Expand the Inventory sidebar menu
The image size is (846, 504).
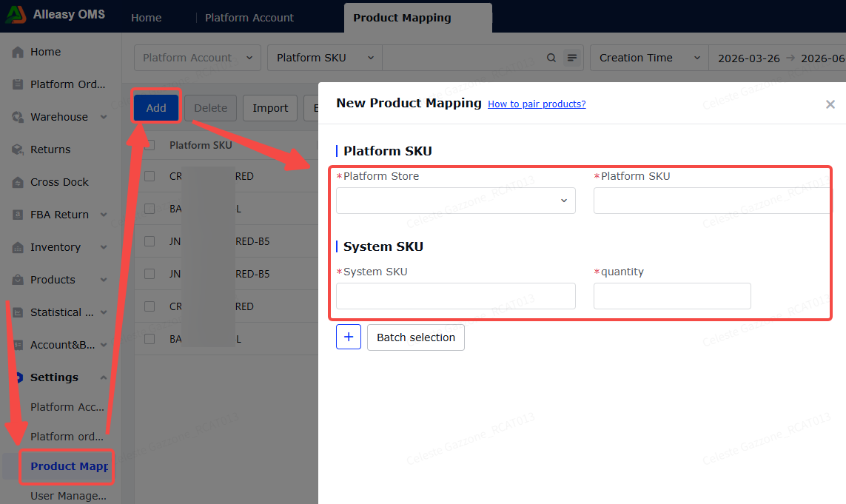(104, 247)
